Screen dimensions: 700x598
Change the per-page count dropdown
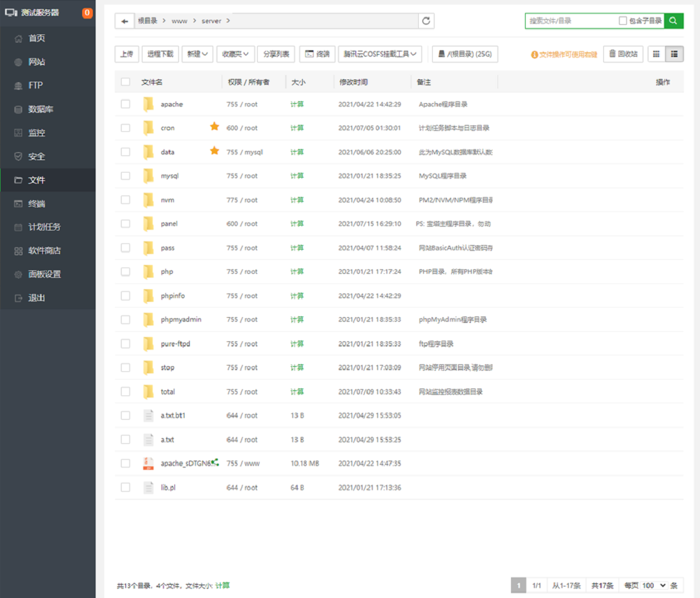click(x=653, y=585)
